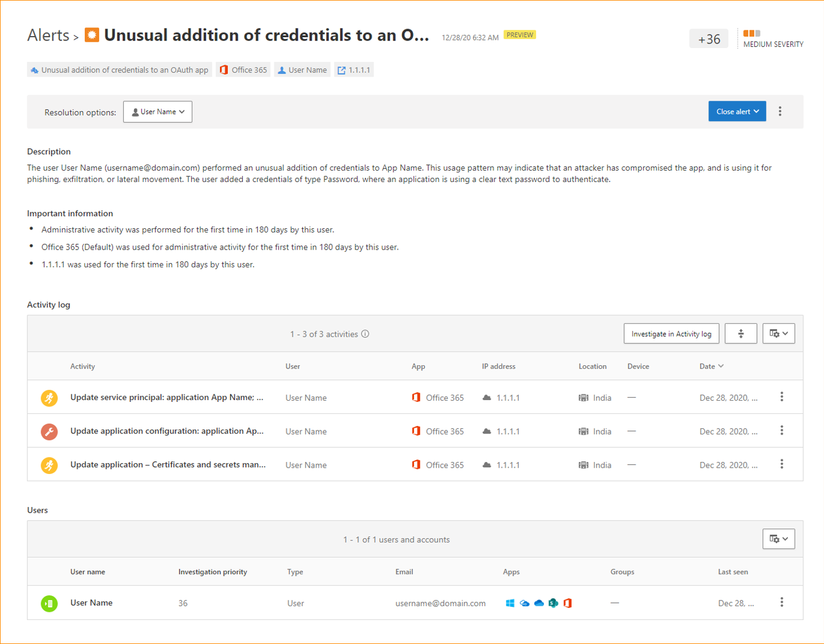Click the Office 365 tag below the alert title
Screen dimensions: 824x644
243,69
